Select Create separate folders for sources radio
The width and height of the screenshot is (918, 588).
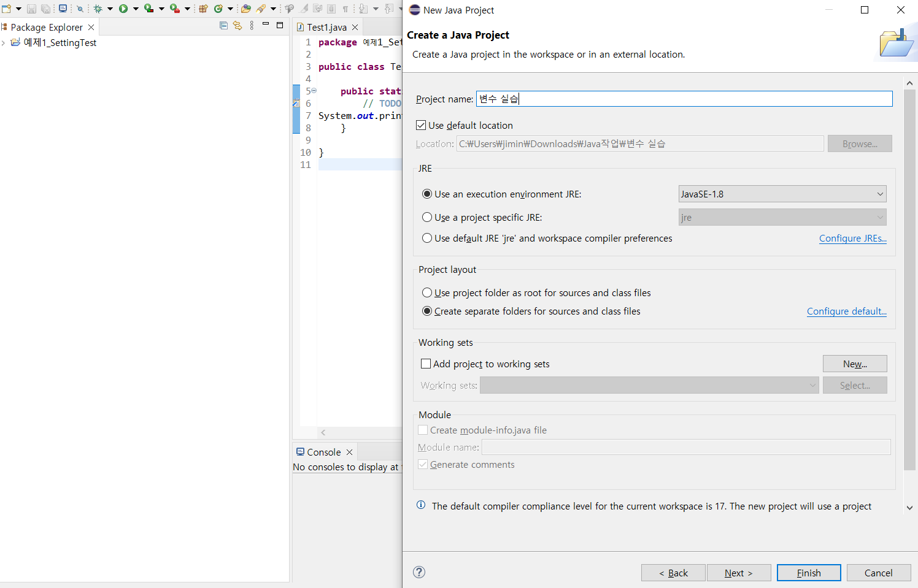pyautogui.click(x=427, y=311)
